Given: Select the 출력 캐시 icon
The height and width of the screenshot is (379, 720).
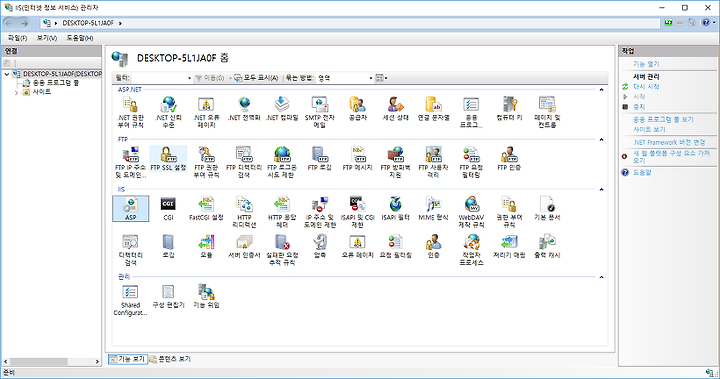Looking at the screenshot, I should [x=547, y=246].
